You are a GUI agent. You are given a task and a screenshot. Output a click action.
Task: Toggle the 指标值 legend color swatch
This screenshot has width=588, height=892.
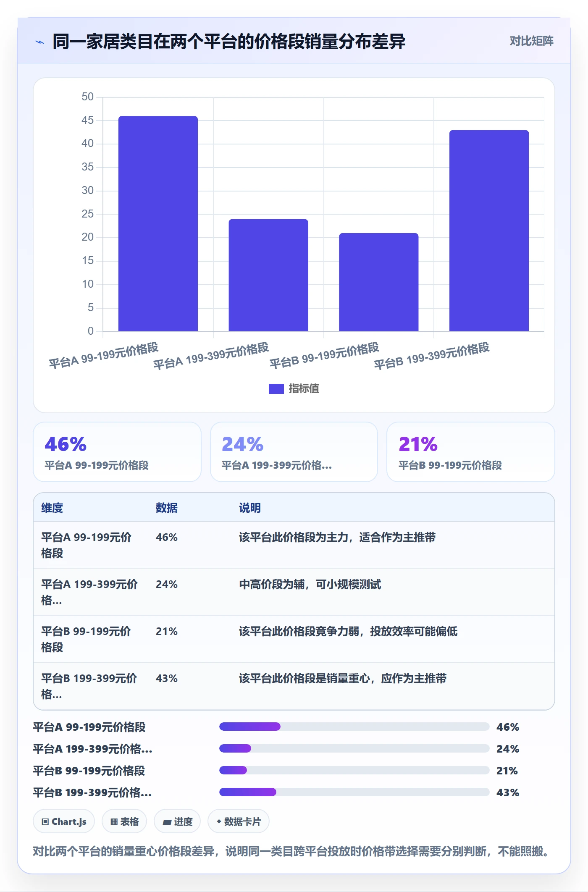pyautogui.click(x=276, y=389)
